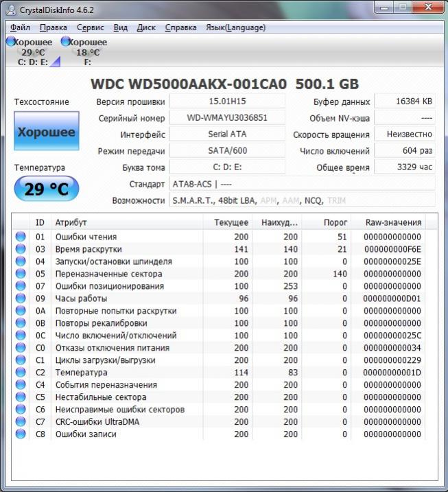Screen dimensions: 448x492
Task: Open the Справка menu
Action: [x=180, y=27]
